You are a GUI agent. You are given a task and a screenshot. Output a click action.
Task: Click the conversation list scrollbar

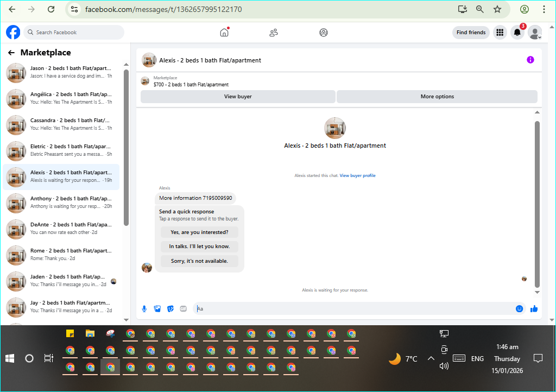pos(126,148)
